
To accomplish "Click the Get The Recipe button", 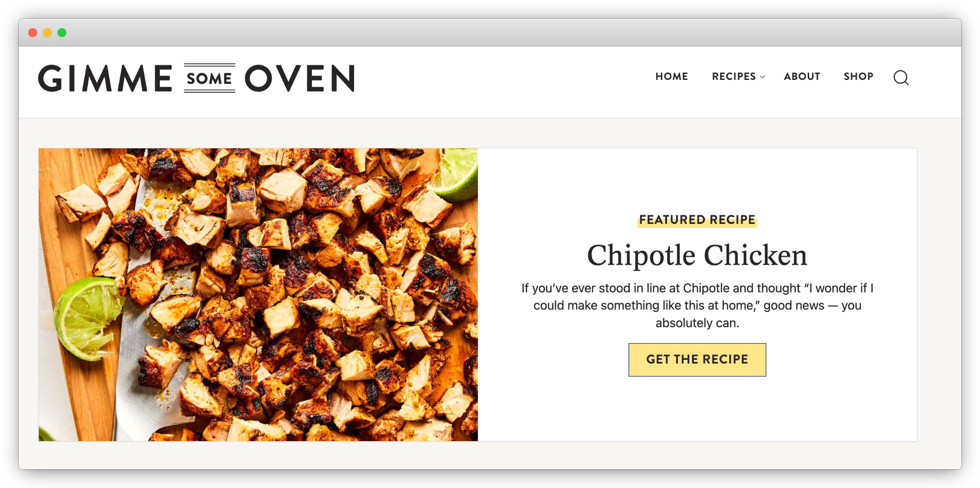I will click(697, 360).
